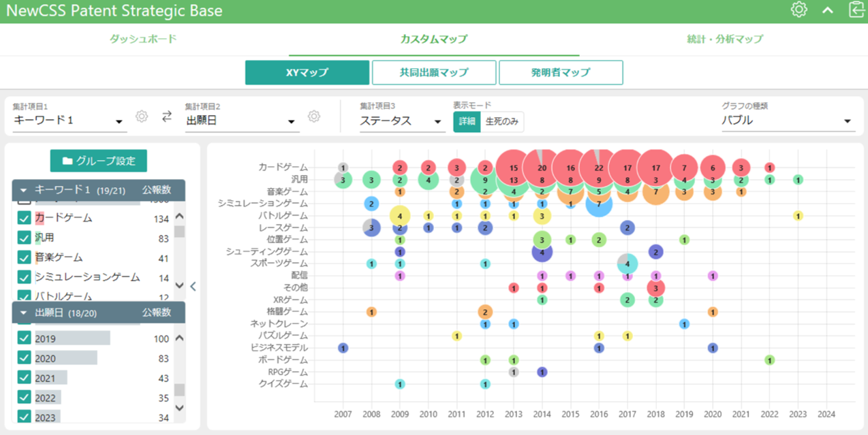Select the blue 7 bubble シミュレーションゲーム 2016
The image size is (868, 435).
click(598, 204)
